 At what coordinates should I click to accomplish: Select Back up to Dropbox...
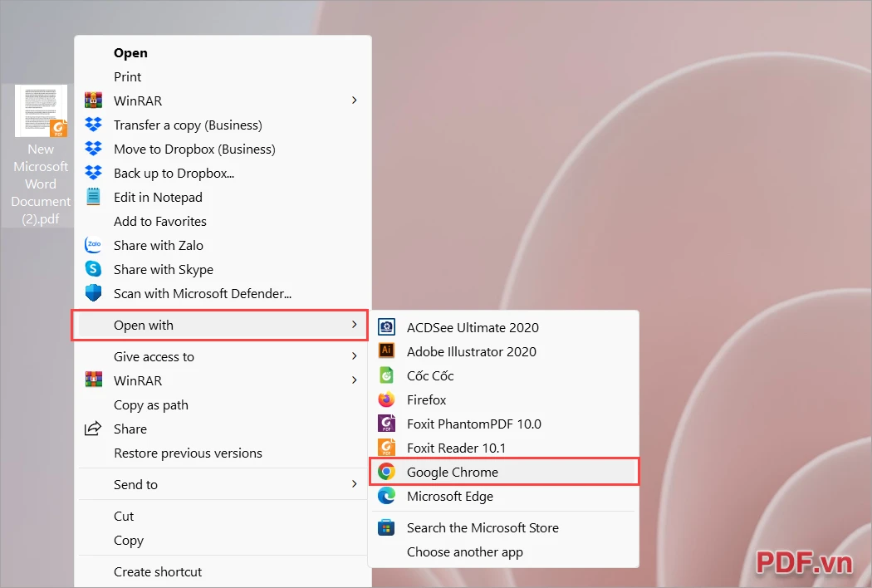click(223, 173)
